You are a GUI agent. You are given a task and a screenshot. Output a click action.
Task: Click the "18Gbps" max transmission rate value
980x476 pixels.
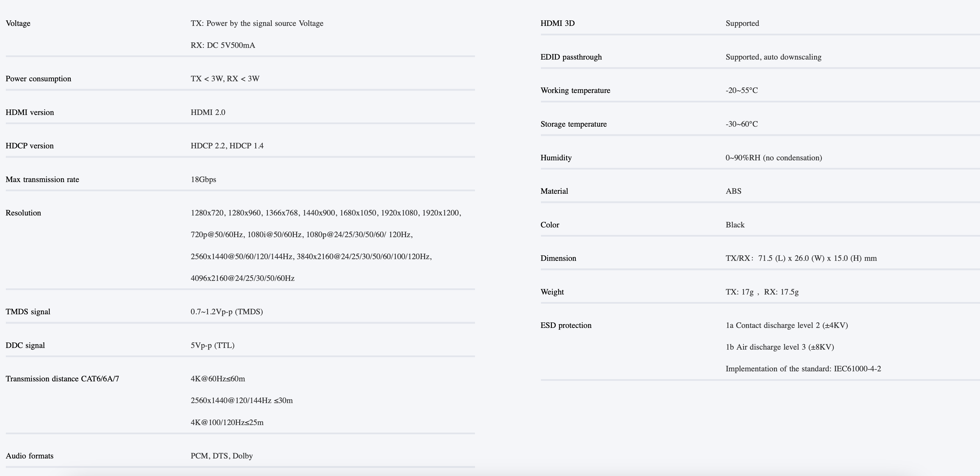[203, 179]
